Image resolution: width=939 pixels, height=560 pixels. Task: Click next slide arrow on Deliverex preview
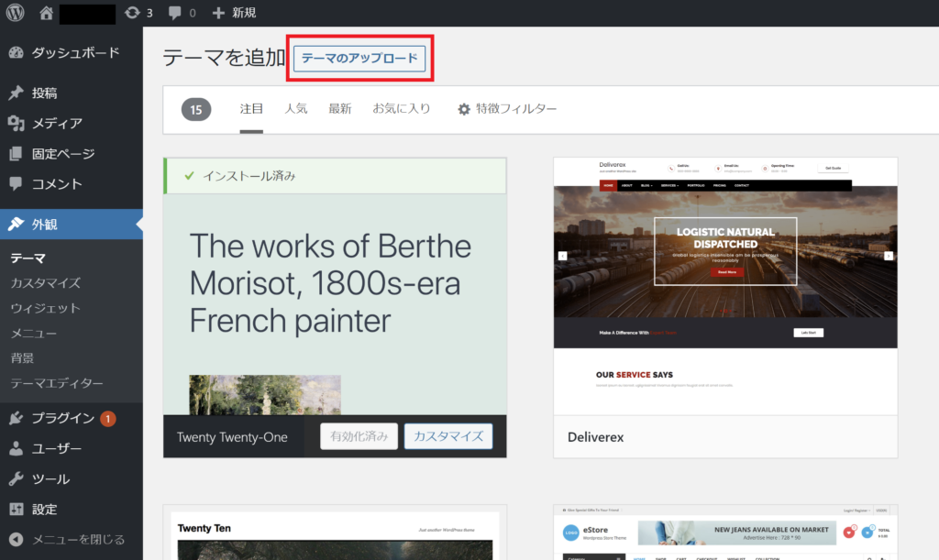pyautogui.click(x=888, y=256)
